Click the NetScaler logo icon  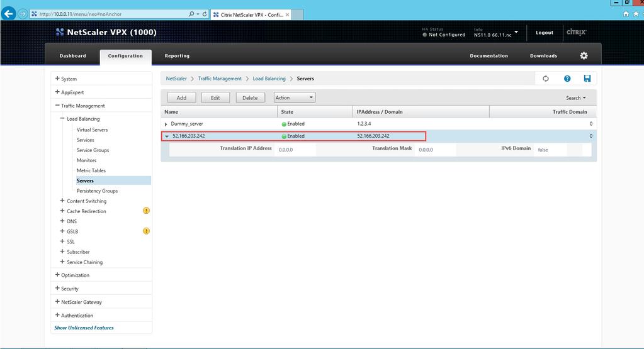[60, 32]
